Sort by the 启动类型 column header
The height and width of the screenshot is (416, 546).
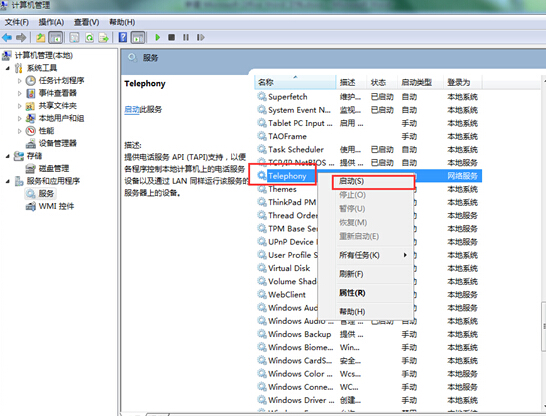pyautogui.click(x=420, y=83)
